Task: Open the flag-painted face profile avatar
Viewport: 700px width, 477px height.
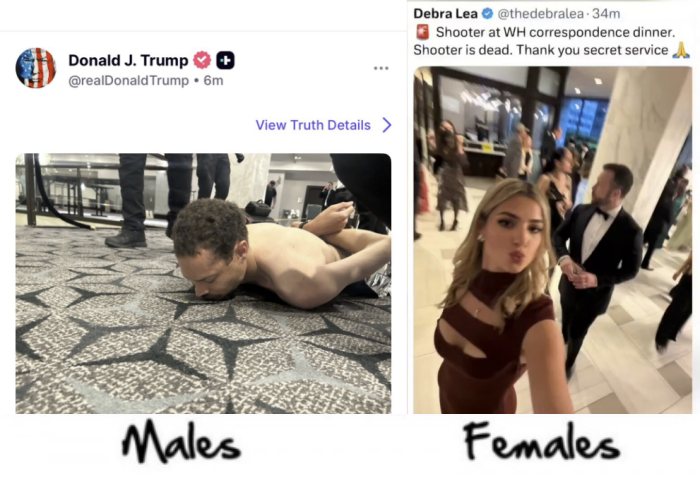Action: coord(36,68)
